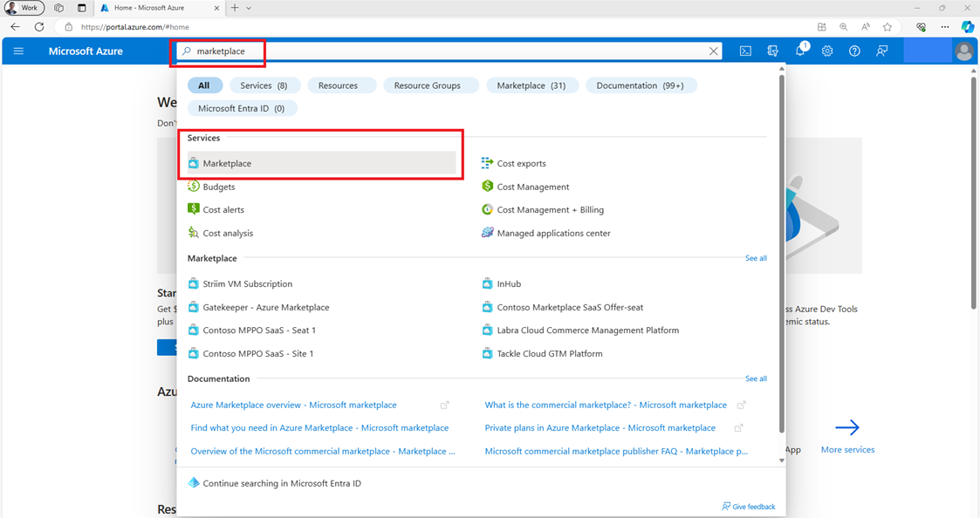Click inside the marketplace search field
Image resolution: width=980 pixels, height=518 pixels.
pyautogui.click(x=449, y=51)
